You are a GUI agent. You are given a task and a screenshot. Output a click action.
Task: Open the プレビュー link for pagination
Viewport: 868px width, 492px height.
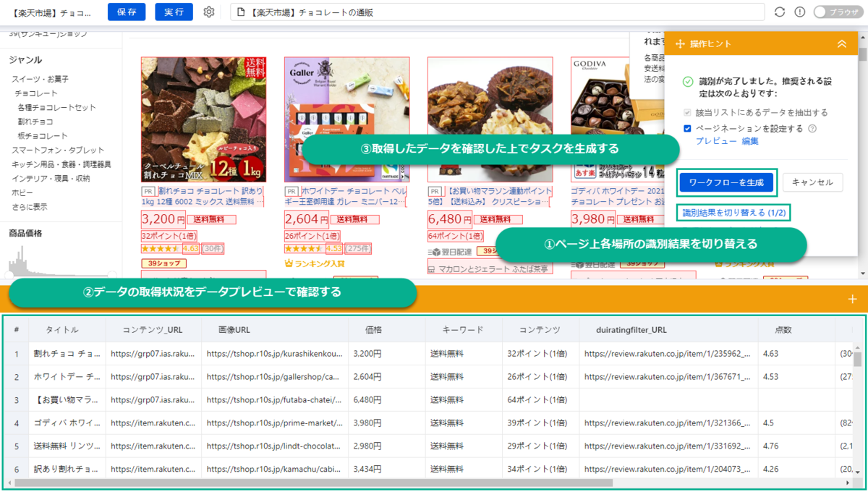click(715, 141)
